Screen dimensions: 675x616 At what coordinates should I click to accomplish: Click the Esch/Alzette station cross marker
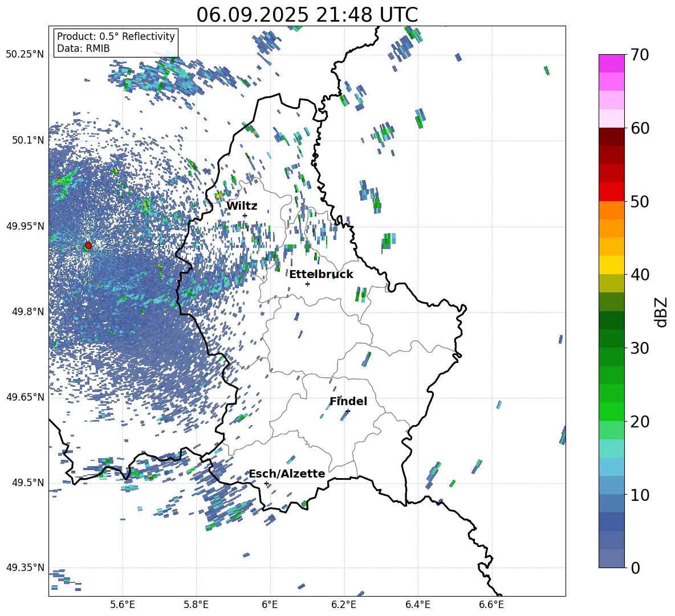pyautogui.click(x=266, y=483)
